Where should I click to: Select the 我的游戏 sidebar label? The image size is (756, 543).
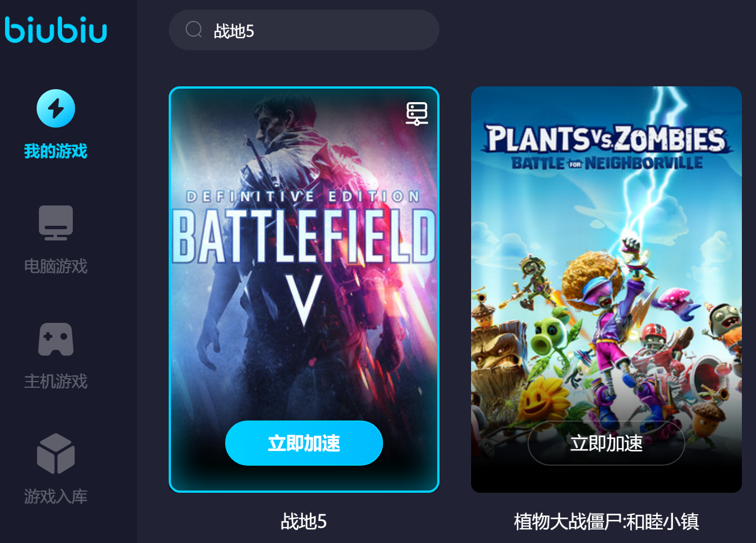tap(56, 151)
